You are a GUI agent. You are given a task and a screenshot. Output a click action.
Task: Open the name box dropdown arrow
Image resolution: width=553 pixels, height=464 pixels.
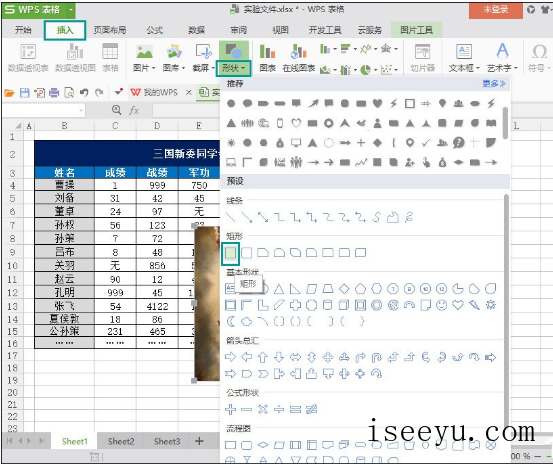[x=81, y=110]
